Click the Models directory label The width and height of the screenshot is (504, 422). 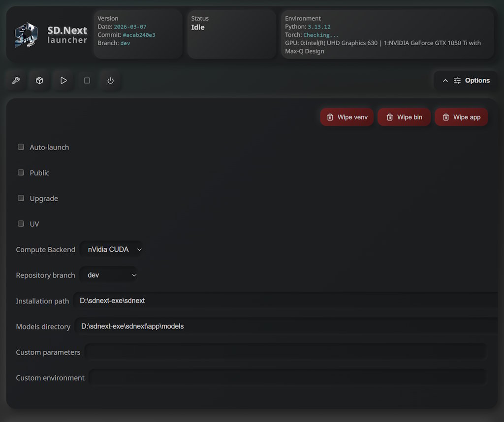pos(43,327)
